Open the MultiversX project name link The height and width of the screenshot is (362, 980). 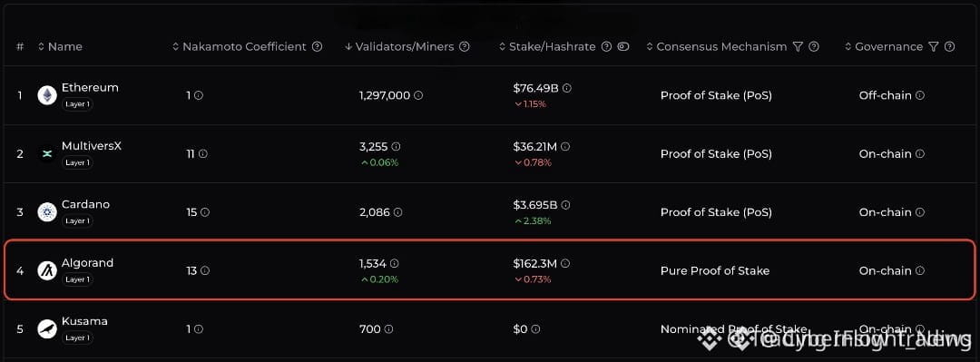[92, 146]
